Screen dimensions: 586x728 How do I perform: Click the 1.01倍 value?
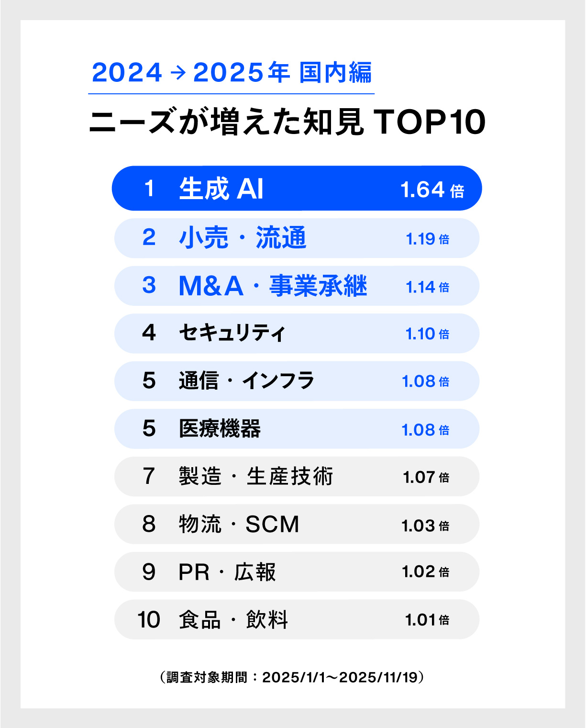coord(427,620)
